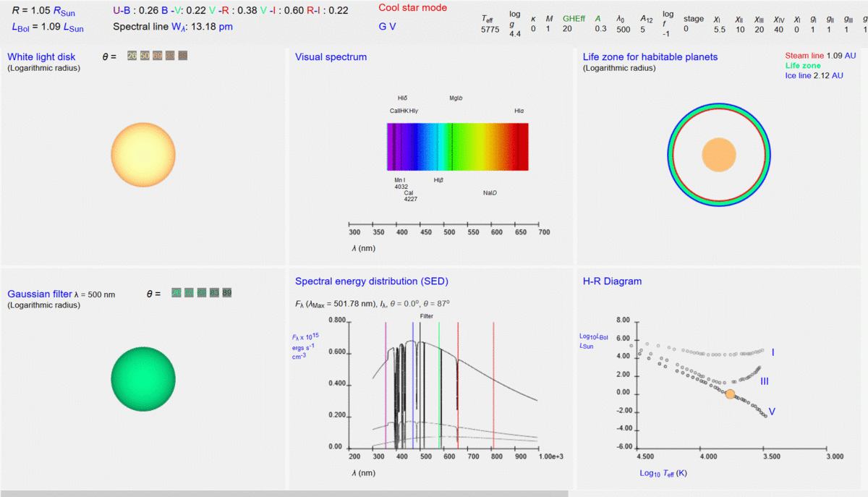Click the GHEff parameter label
This screenshot has width=868, height=497.
tap(574, 19)
